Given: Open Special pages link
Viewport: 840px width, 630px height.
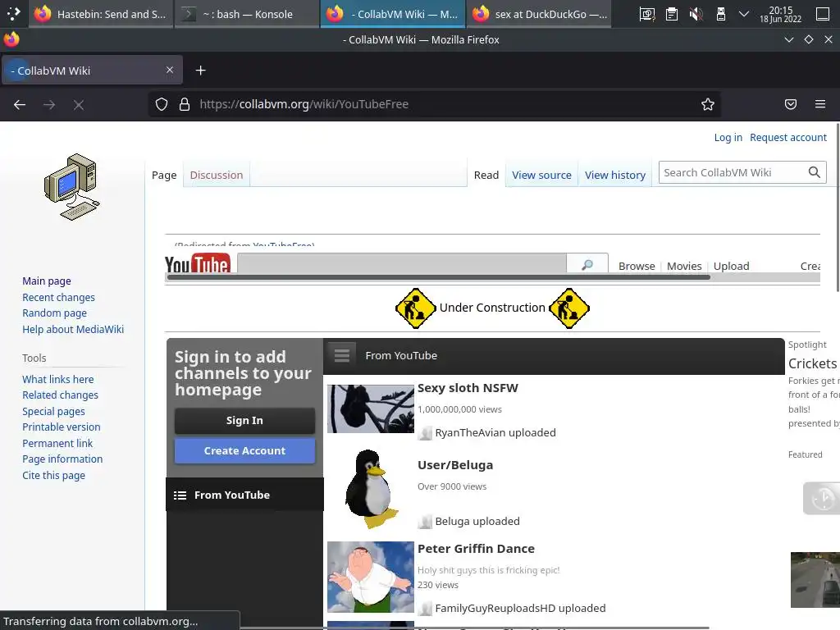Looking at the screenshot, I should (53, 412).
